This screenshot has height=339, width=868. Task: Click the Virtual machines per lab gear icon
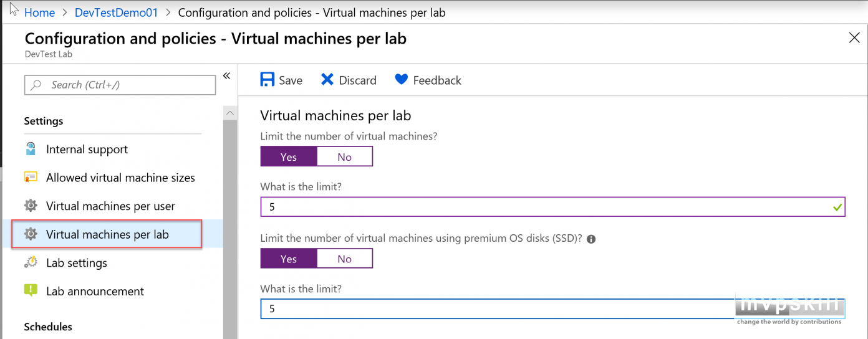tap(31, 234)
